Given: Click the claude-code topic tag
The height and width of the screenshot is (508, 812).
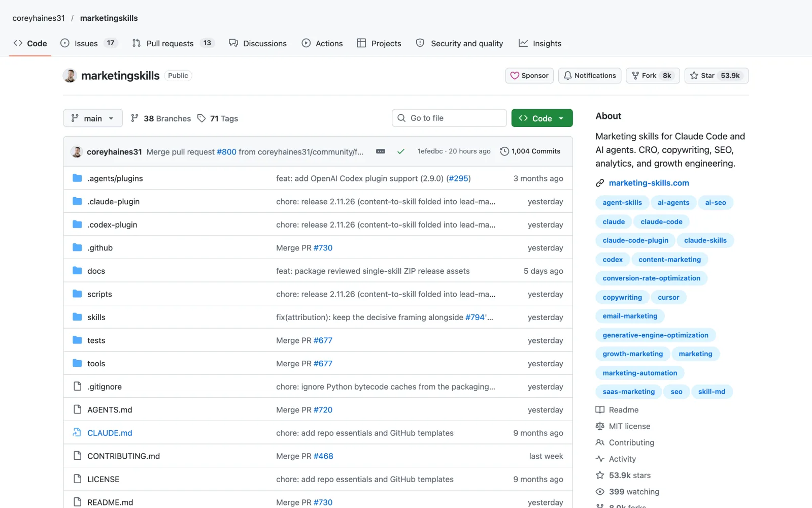Looking at the screenshot, I should [661, 221].
